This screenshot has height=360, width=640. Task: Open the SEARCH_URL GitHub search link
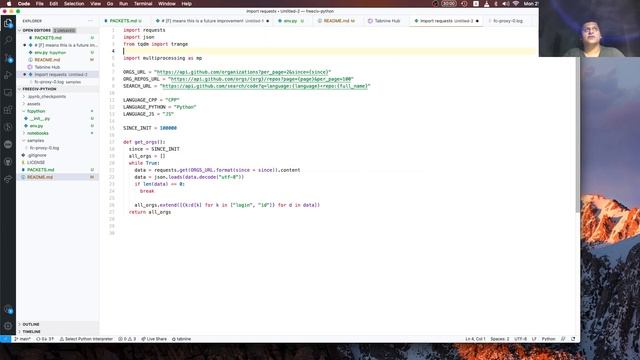click(x=265, y=86)
